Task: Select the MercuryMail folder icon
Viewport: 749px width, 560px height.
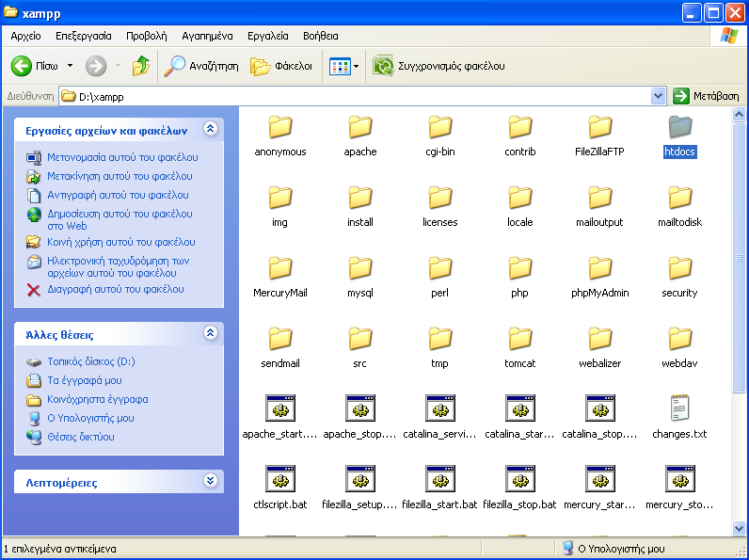Action: point(279,267)
